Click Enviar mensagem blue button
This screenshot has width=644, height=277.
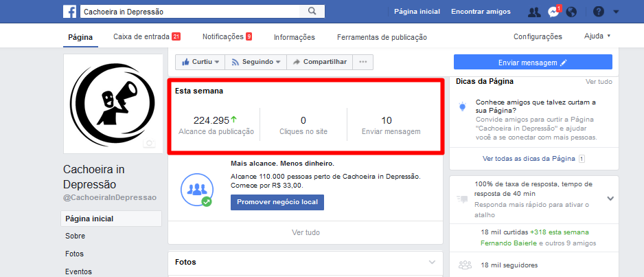pyautogui.click(x=533, y=62)
